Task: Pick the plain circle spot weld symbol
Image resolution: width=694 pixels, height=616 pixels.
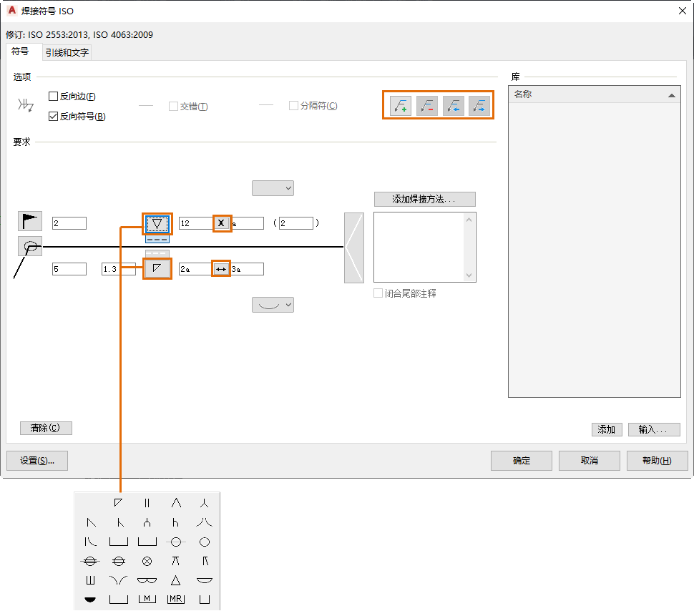Action: click(x=204, y=542)
